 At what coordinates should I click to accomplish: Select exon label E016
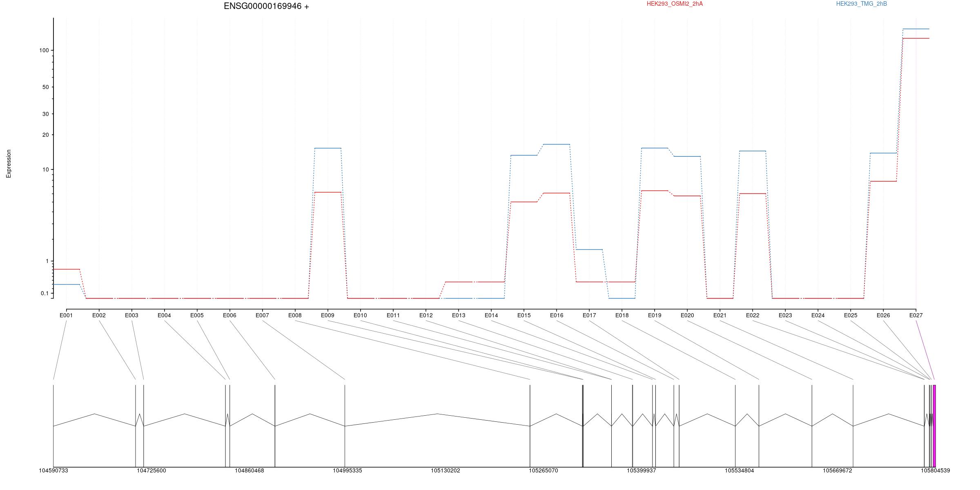(557, 315)
